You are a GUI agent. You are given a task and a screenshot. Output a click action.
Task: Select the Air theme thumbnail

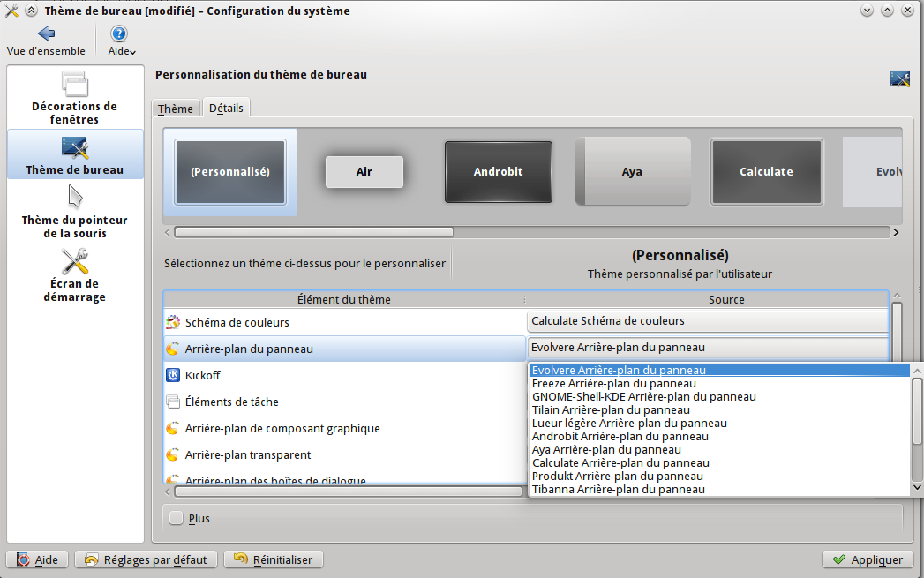click(x=364, y=172)
